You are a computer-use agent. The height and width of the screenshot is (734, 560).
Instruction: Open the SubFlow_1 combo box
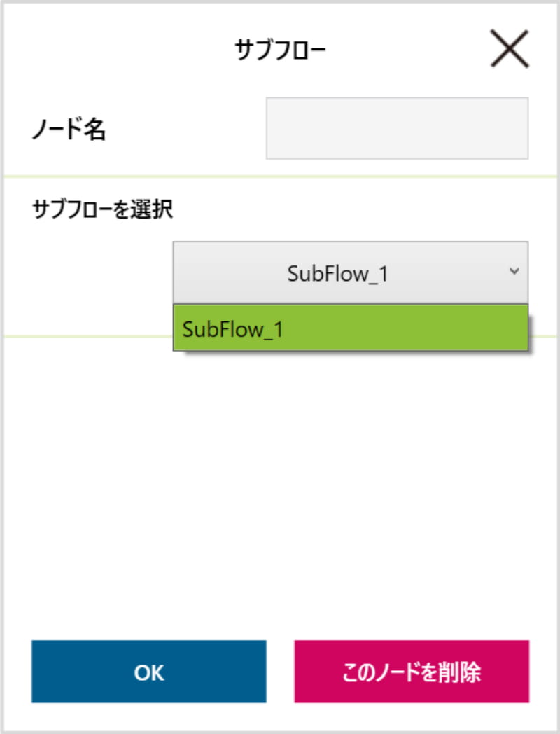click(350, 272)
